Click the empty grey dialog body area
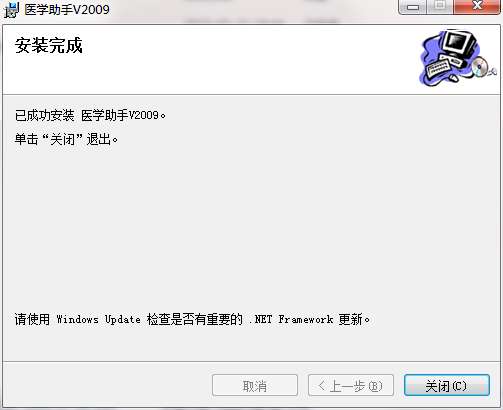The height and width of the screenshot is (410, 503). [251, 227]
